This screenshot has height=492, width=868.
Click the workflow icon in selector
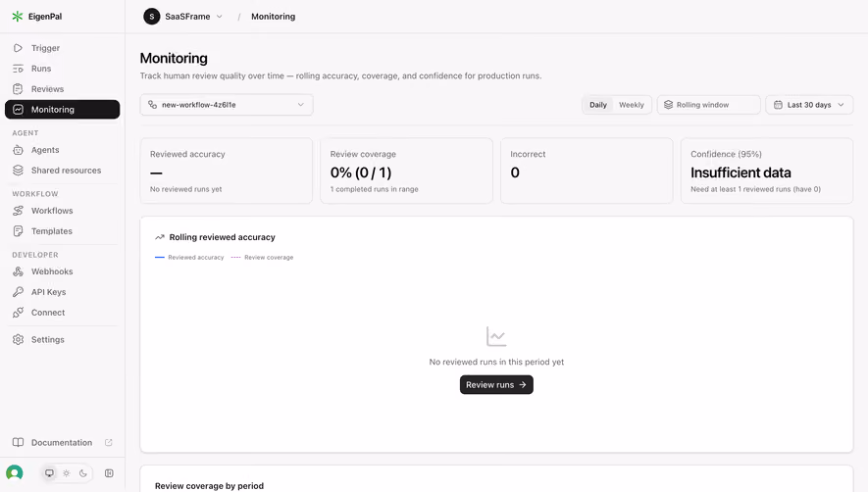click(153, 105)
